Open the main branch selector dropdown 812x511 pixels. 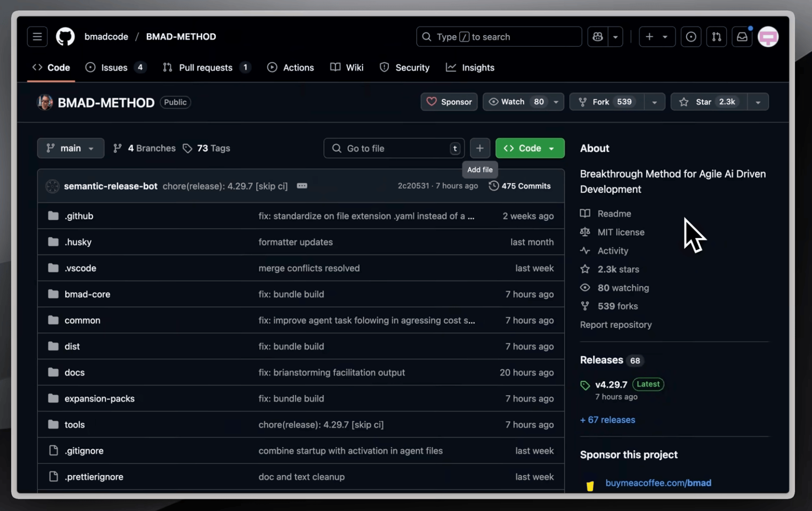point(71,148)
